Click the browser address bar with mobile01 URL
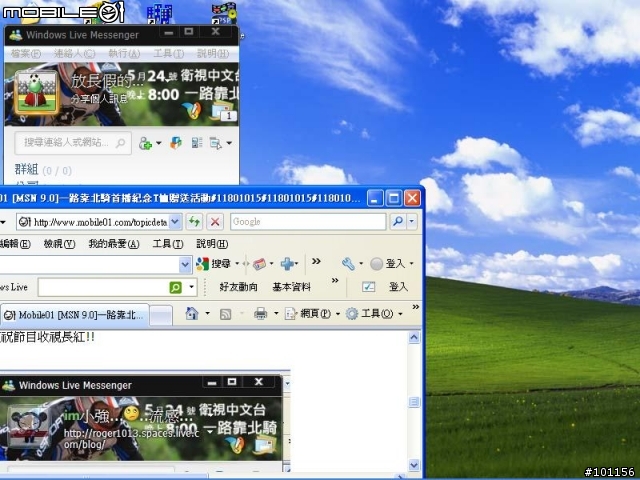640x480 pixels. pyautogui.click(x=93, y=222)
